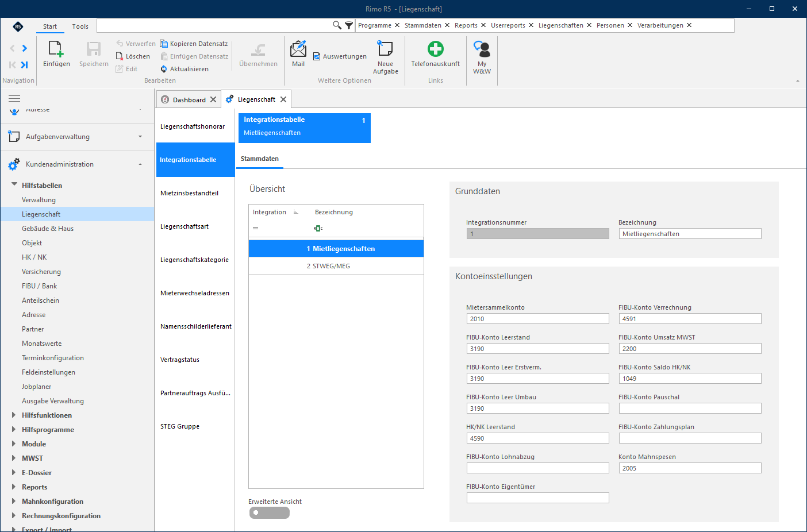The width and height of the screenshot is (807, 532).
Task: Select the Stammdaten tab
Action: pyautogui.click(x=260, y=159)
